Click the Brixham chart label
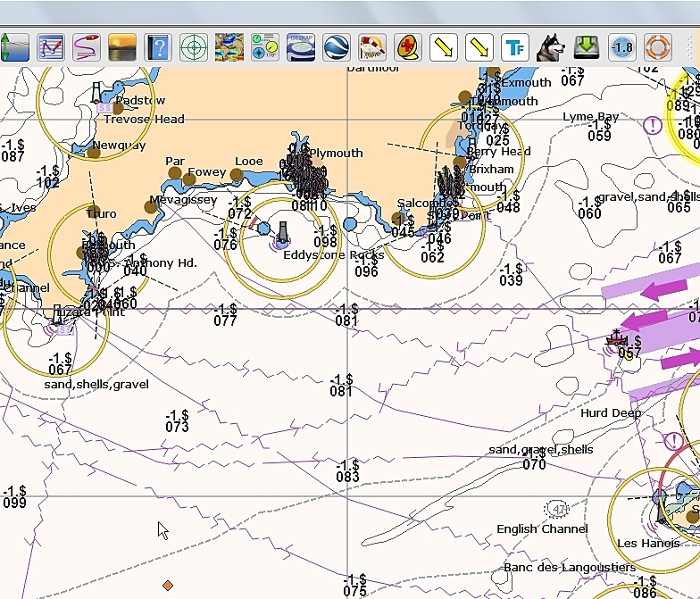 (x=491, y=170)
